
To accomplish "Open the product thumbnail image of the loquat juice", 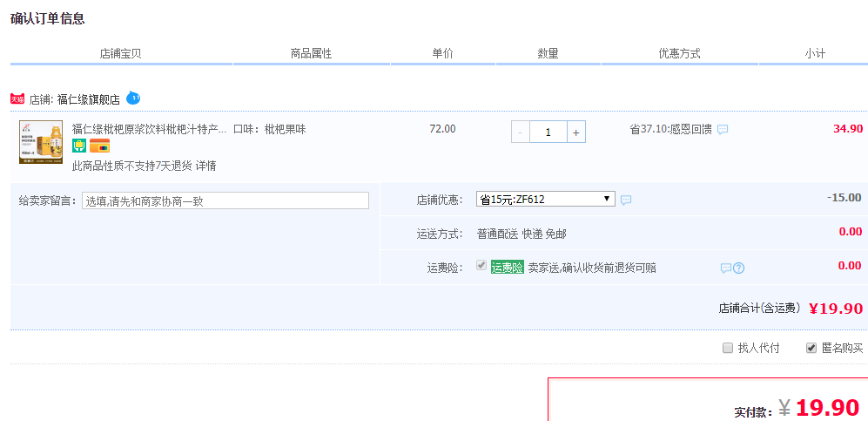I will [x=41, y=142].
